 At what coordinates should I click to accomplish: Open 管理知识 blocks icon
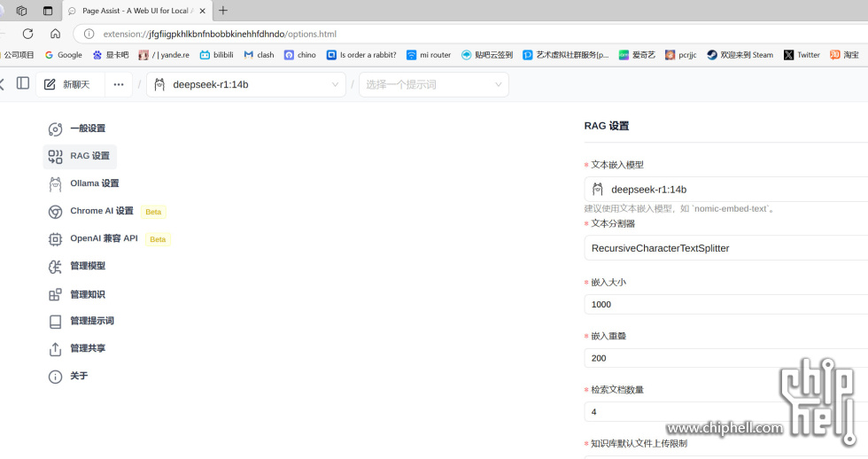(55, 294)
